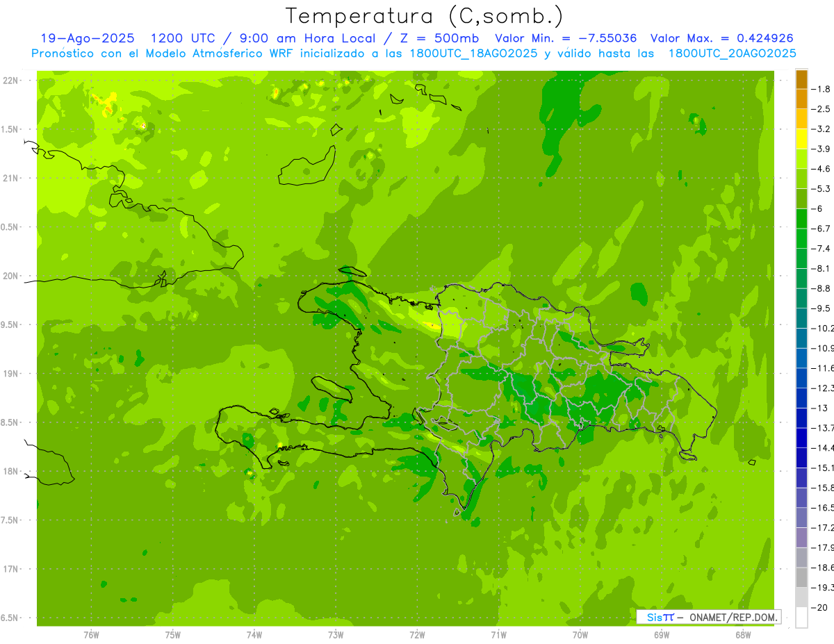Click the '-4.6' colorbar label
The height and width of the screenshot is (644, 834).
tap(820, 169)
